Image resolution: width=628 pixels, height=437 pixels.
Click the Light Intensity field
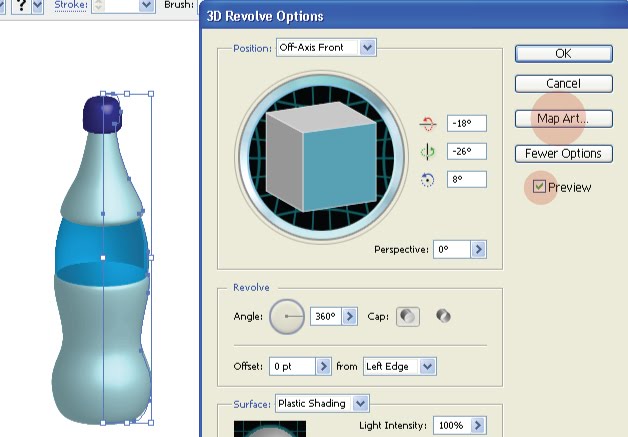[x=452, y=425]
